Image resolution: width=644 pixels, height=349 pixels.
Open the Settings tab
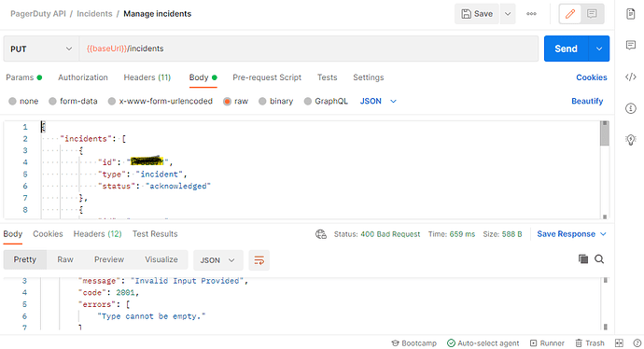point(369,77)
